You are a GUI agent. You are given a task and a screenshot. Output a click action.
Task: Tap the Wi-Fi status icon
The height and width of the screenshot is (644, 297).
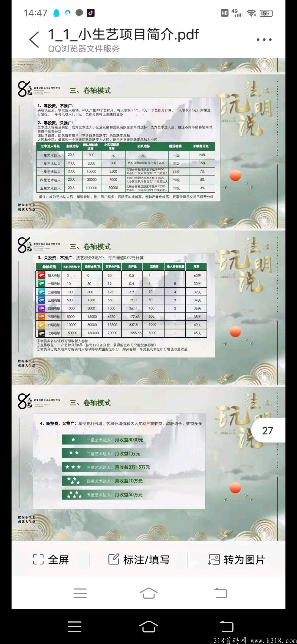251,13
